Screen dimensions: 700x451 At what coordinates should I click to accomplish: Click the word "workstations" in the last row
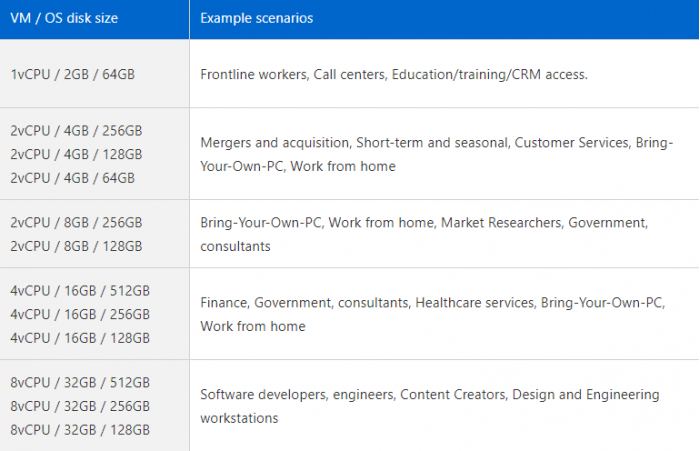[239, 417]
